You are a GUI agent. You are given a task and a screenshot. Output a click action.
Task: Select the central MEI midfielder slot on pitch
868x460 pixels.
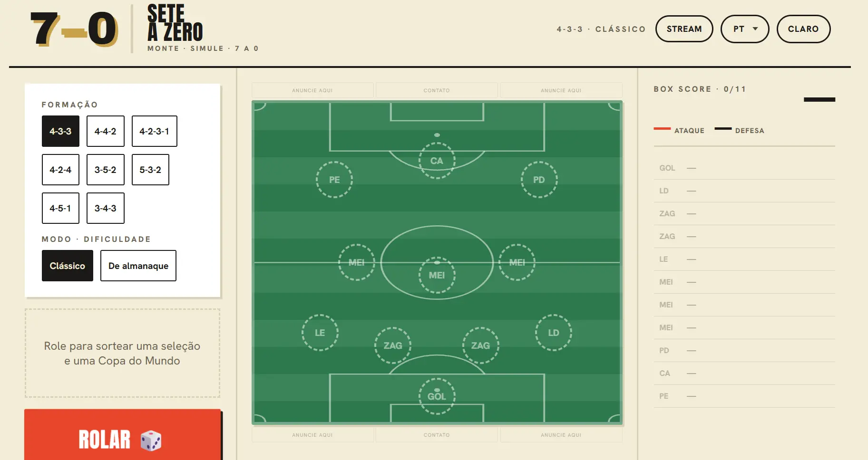pos(437,275)
